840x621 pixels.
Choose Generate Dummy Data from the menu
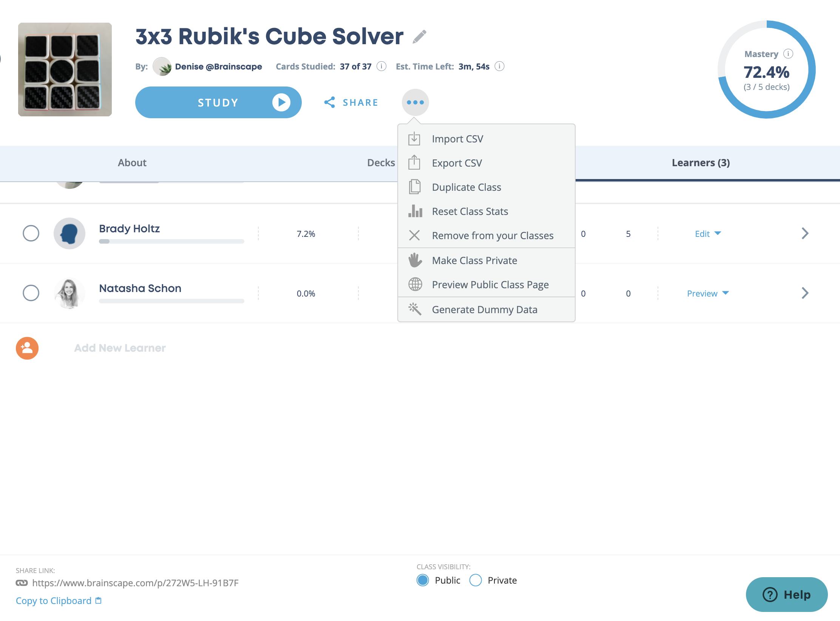pos(486,309)
